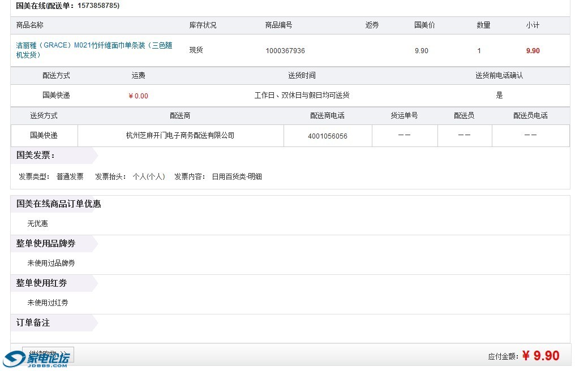Click the 配送员电话 column header
Screen dimensions: 588x371
coord(530,115)
